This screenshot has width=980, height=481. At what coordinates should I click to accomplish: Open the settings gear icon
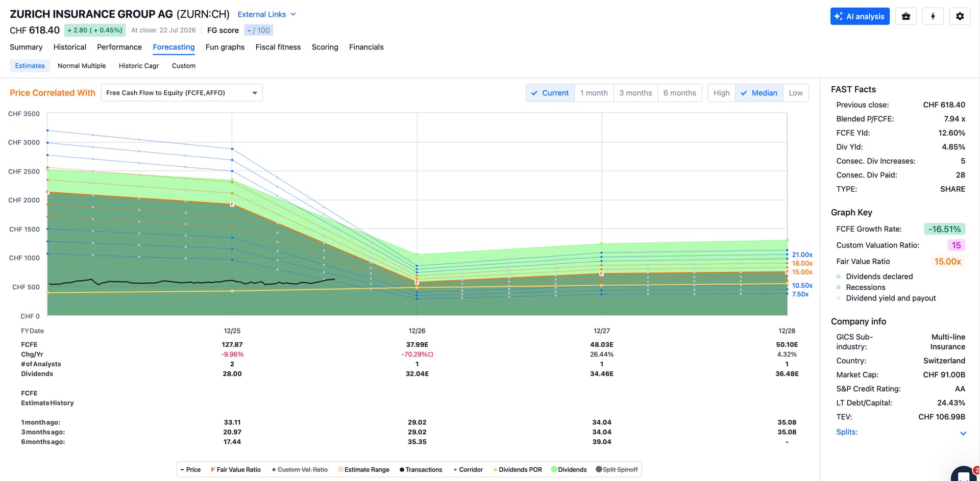click(960, 16)
